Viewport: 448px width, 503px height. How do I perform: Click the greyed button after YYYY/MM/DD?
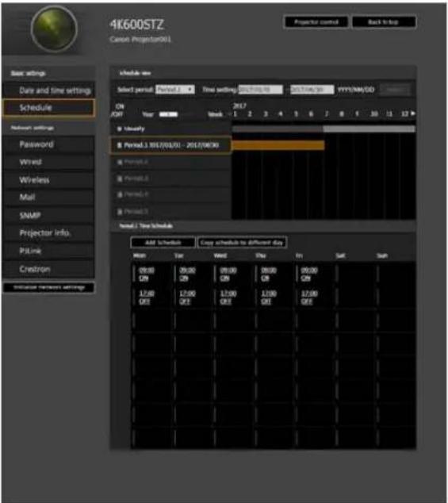[396, 90]
